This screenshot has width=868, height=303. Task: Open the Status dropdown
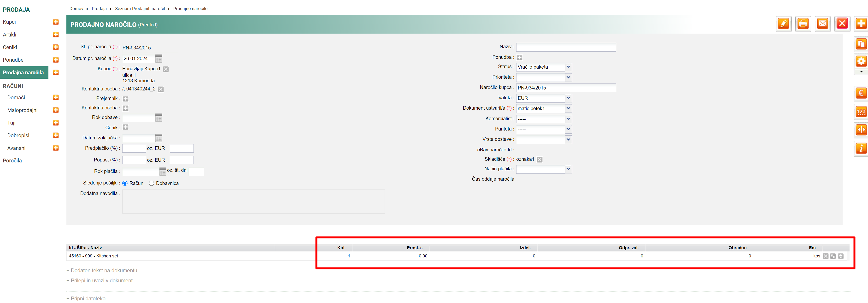pos(568,67)
